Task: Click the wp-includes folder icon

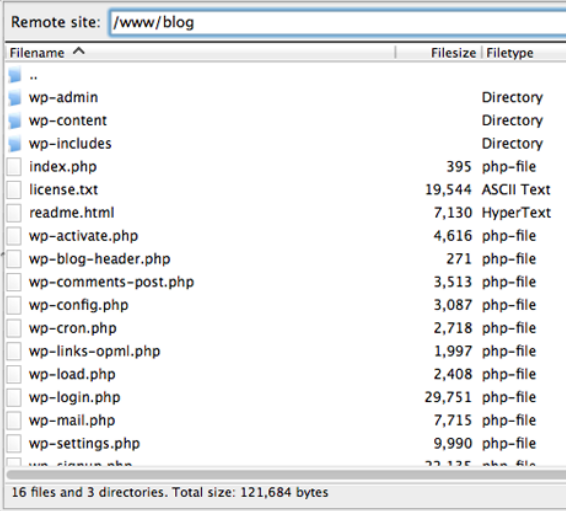Action: point(14,144)
